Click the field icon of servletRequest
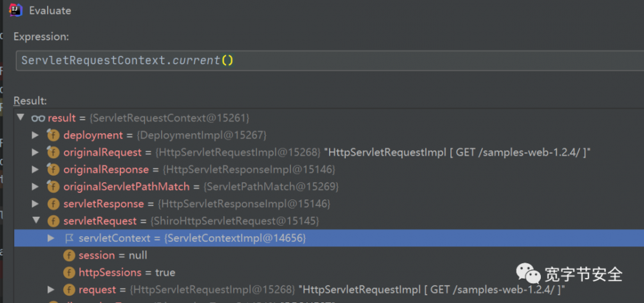Image resolution: width=644 pixels, height=303 pixels. (53, 221)
